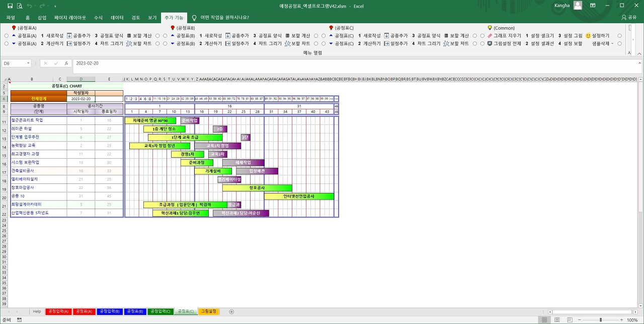Click 보할 차트 in the 공정표(C) group
This screenshot has height=324, width=644.
tap(456, 44)
